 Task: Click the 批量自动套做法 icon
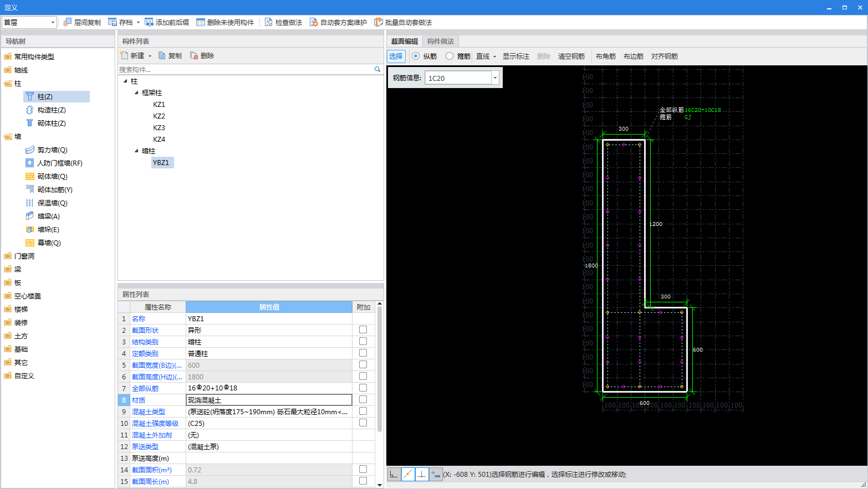click(x=379, y=22)
